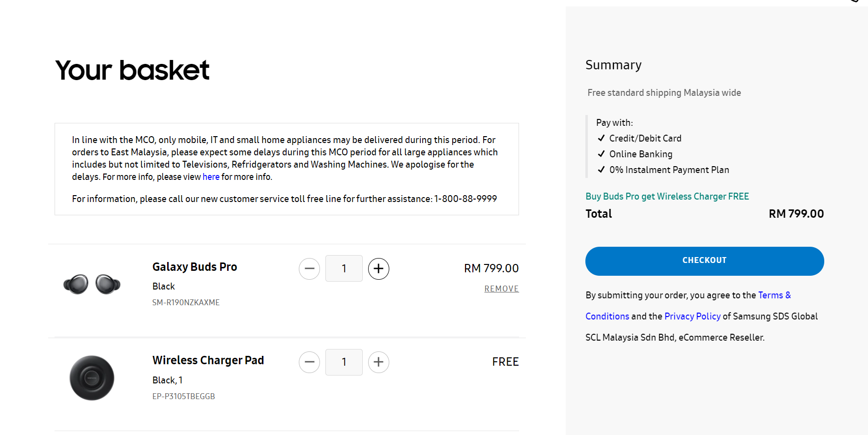Image resolution: width=868 pixels, height=435 pixels.
Task: Click the Your basket page heading
Action: coord(132,70)
